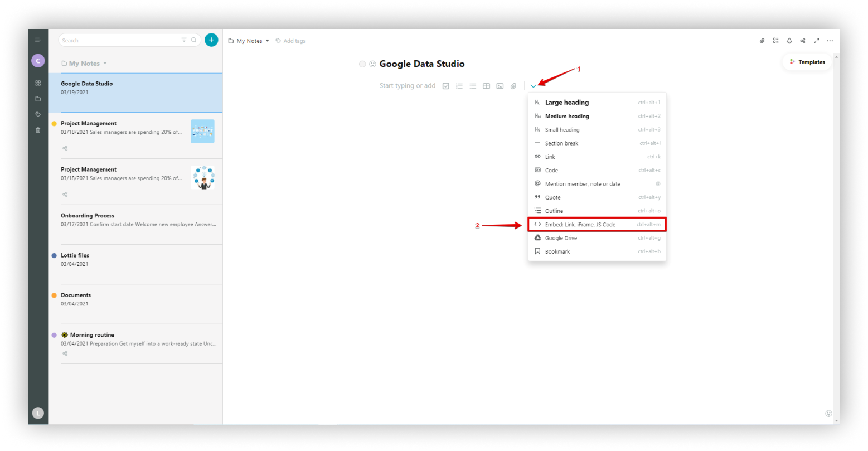
Task: Share note using top-right share icon
Action: (x=803, y=41)
